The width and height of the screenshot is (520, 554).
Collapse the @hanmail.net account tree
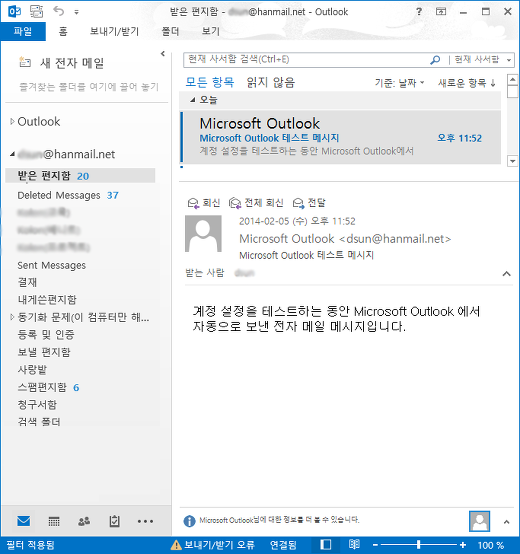tap(12, 154)
